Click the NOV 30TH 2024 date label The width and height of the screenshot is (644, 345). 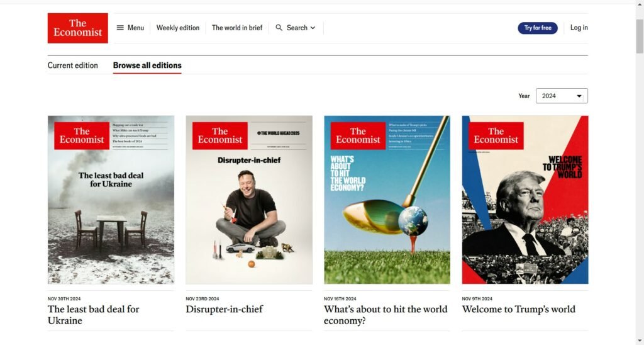coord(64,299)
